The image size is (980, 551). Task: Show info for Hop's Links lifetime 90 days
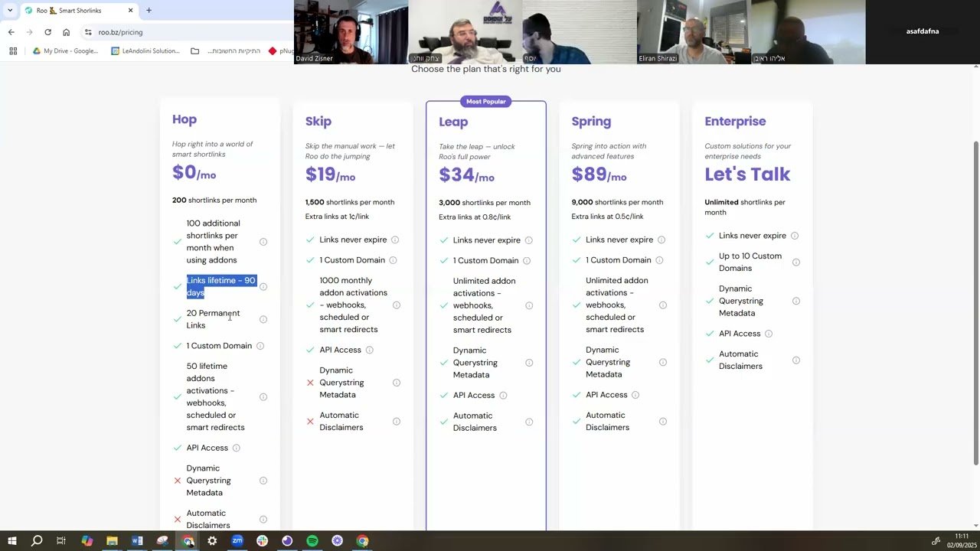point(263,287)
